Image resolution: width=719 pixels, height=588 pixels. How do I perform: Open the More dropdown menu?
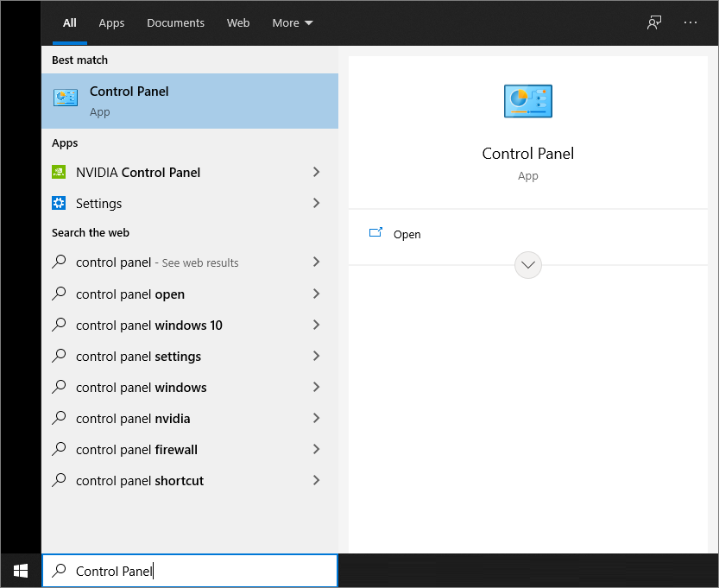(x=293, y=23)
